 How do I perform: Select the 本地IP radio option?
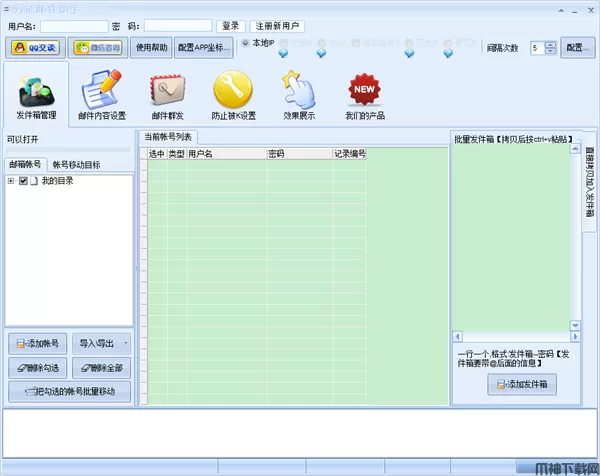[246, 43]
